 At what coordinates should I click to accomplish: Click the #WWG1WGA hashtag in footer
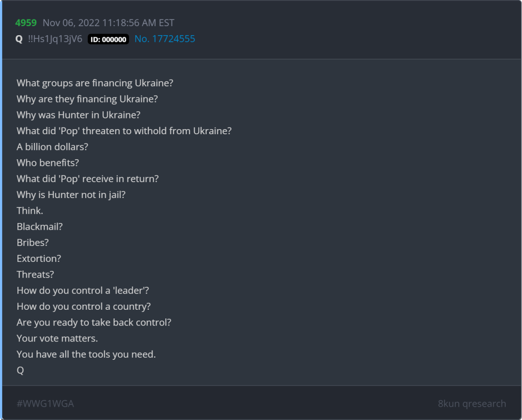45,403
